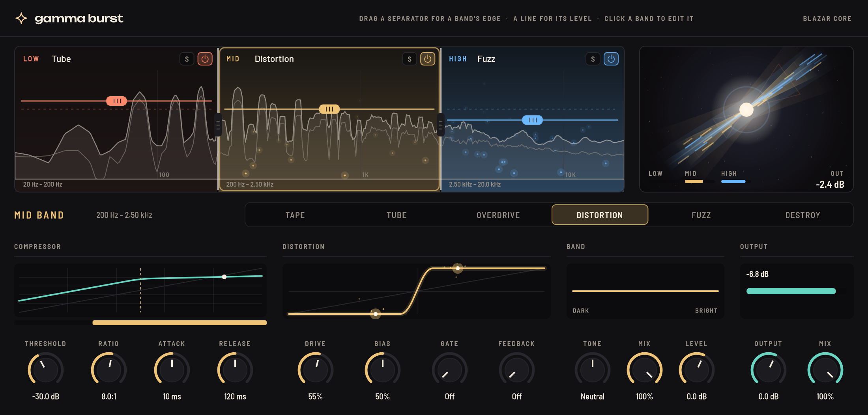The height and width of the screenshot is (415, 868).
Task: Click the Drive knob at 55%
Action: (x=315, y=370)
